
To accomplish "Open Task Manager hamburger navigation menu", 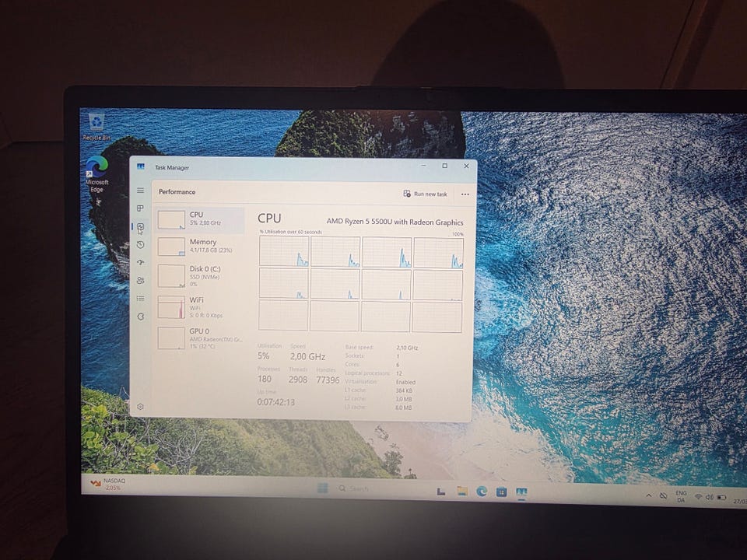I will click(141, 191).
